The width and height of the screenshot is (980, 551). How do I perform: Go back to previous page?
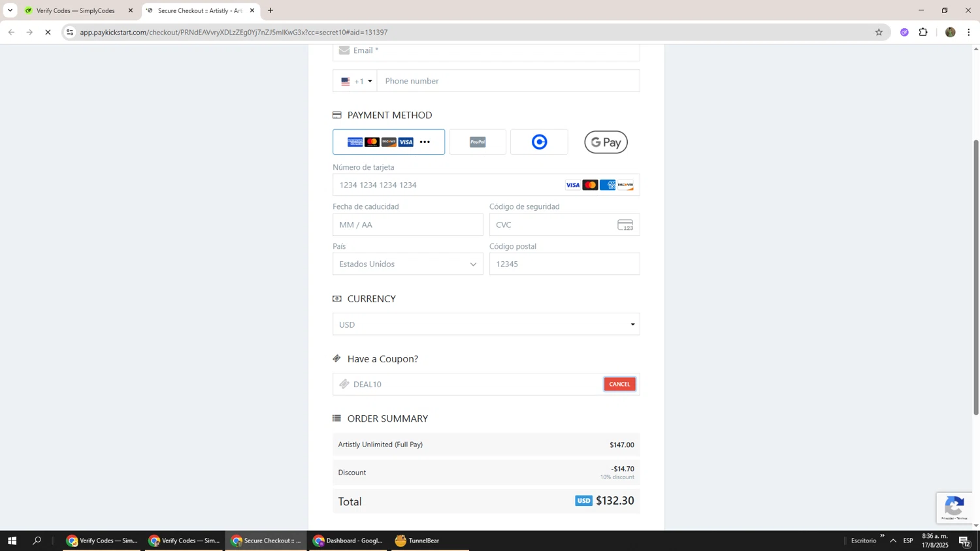(x=11, y=32)
